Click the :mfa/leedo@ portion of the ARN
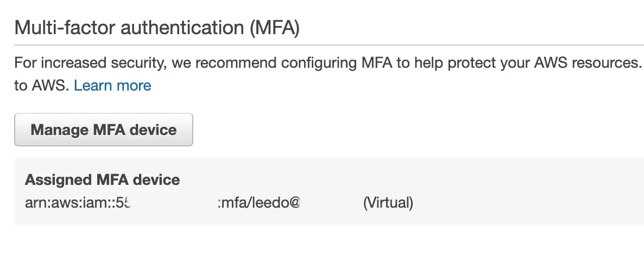The image size is (644, 257). [x=259, y=203]
